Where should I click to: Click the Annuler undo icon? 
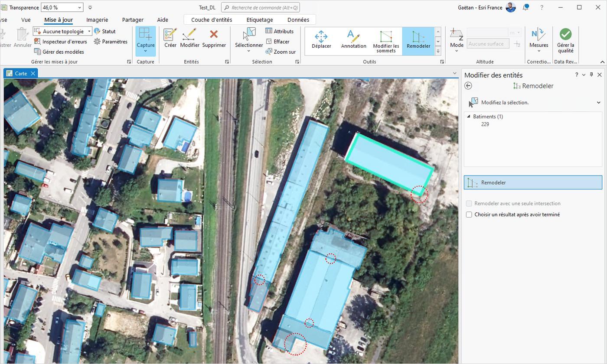click(22, 35)
